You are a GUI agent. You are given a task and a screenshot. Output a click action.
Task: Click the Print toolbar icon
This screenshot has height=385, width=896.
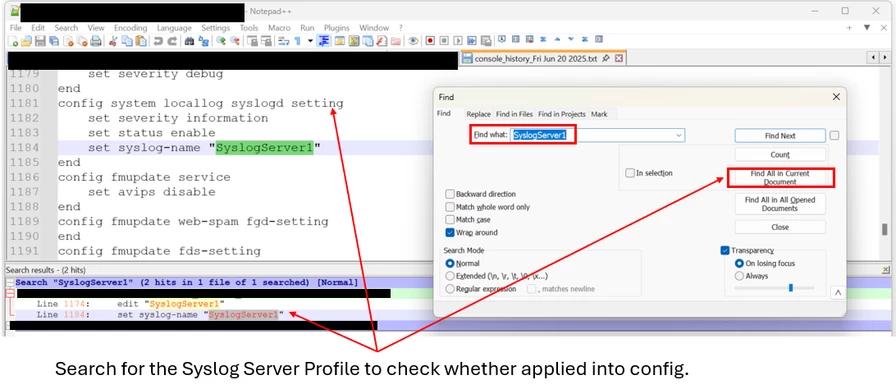[x=95, y=41]
